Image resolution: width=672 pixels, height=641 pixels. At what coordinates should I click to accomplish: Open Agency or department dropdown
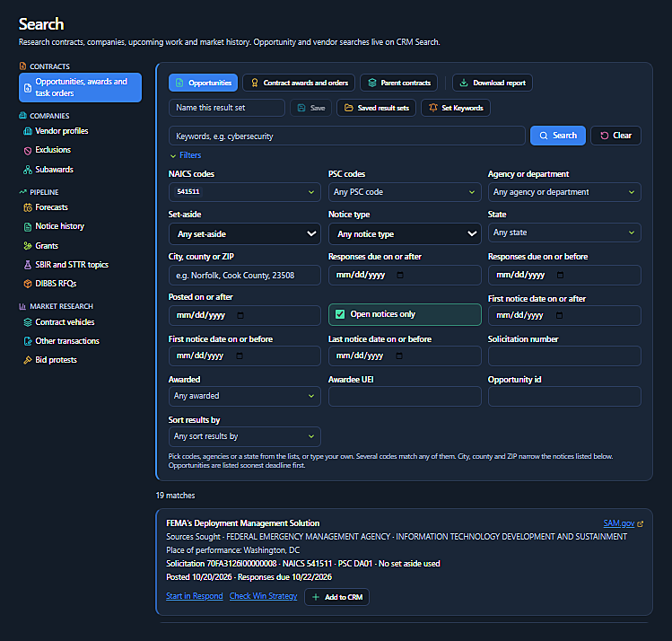(x=564, y=192)
